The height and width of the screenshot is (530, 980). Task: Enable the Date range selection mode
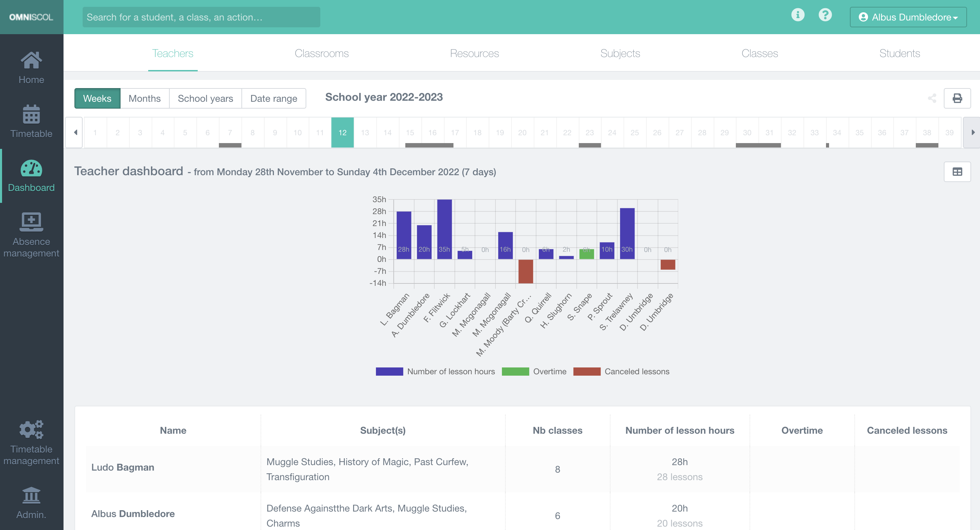tap(274, 98)
